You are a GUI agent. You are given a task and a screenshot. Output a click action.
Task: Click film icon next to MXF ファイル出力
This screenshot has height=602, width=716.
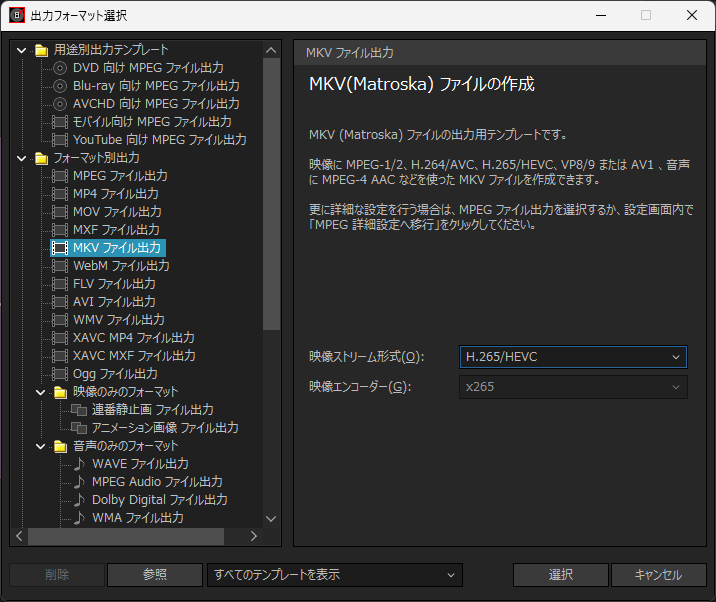click(x=60, y=230)
